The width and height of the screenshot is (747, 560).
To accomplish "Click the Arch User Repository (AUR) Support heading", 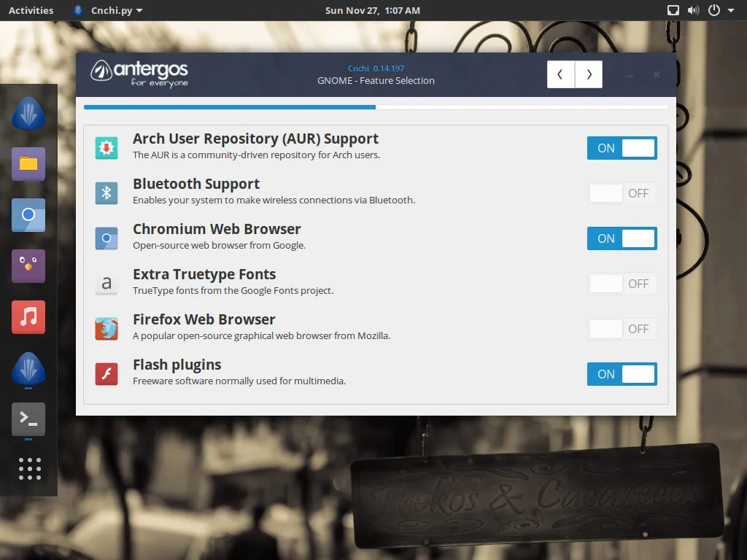I will click(255, 139).
